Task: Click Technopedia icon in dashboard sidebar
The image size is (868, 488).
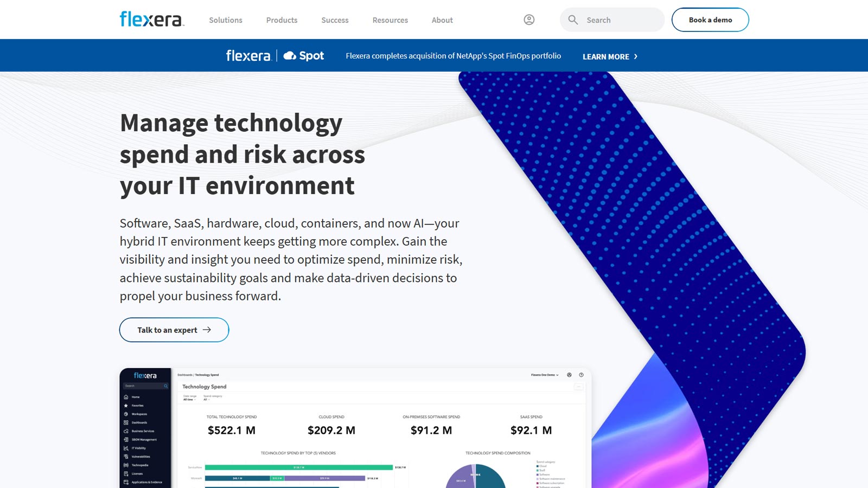Action: [x=126, y=465]
